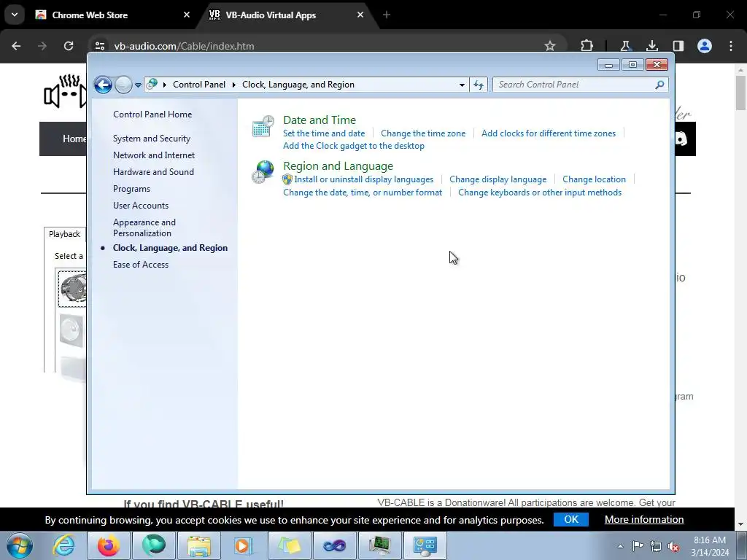Click Chrome back navigation arrow
The width and height of the screenshot is (747, 560).
(16, 46)
